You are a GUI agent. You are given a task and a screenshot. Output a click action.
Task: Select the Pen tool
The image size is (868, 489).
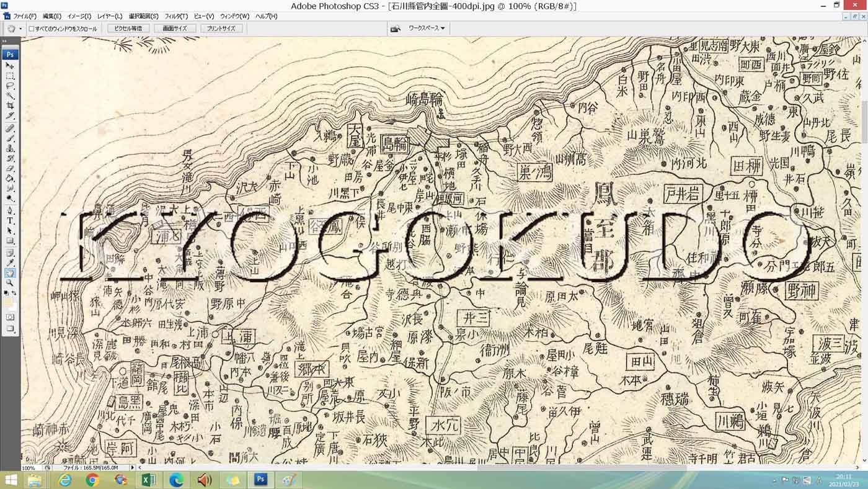point(10,210)
